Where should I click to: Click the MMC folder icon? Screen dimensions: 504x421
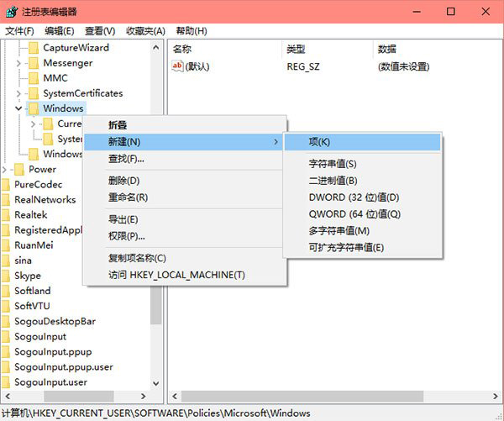click(34, 78)
